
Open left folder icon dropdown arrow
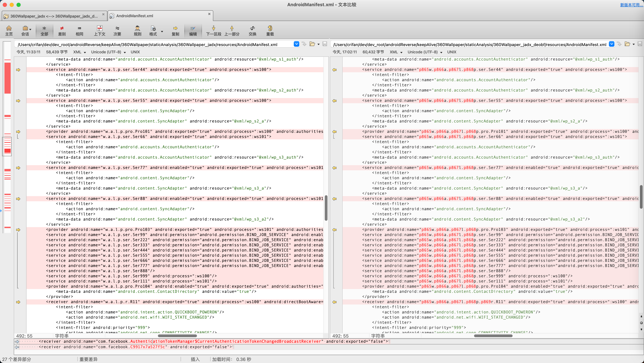[x=319, y=45]
